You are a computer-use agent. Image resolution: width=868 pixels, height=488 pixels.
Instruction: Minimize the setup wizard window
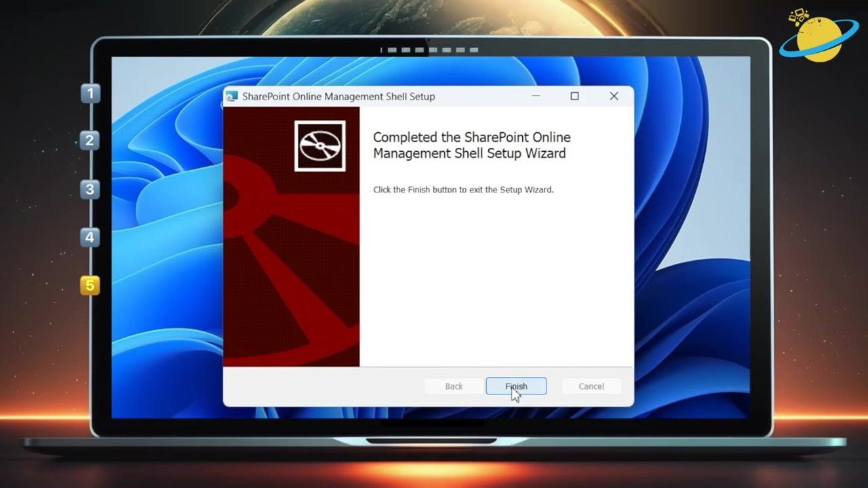pyautogui.click(x=536, y=96)
